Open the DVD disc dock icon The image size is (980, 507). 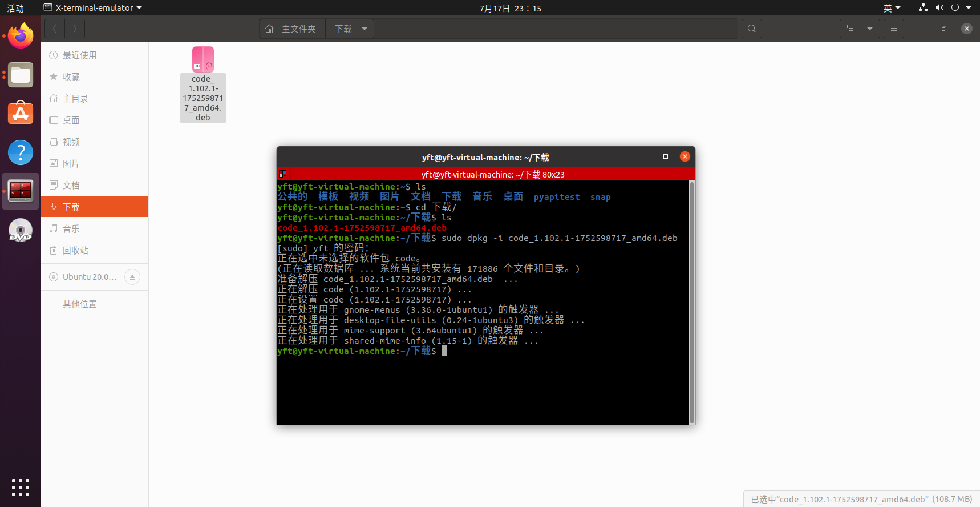click(21, 230)
